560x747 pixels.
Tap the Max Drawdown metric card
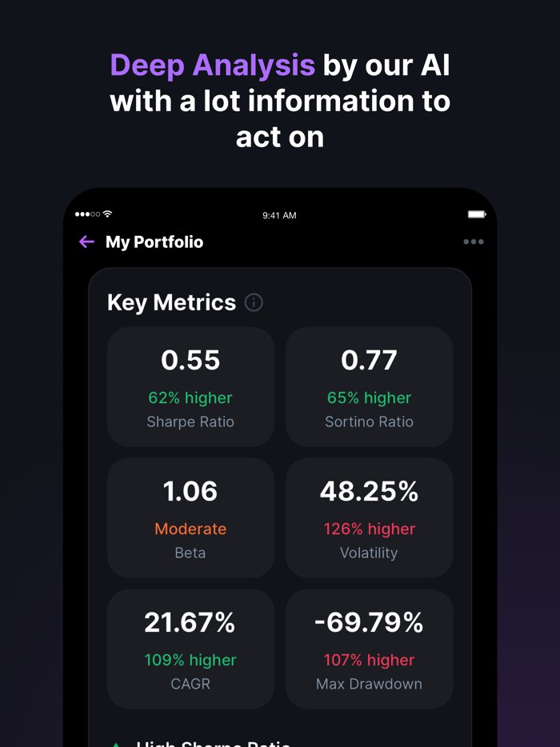[369, 649]
